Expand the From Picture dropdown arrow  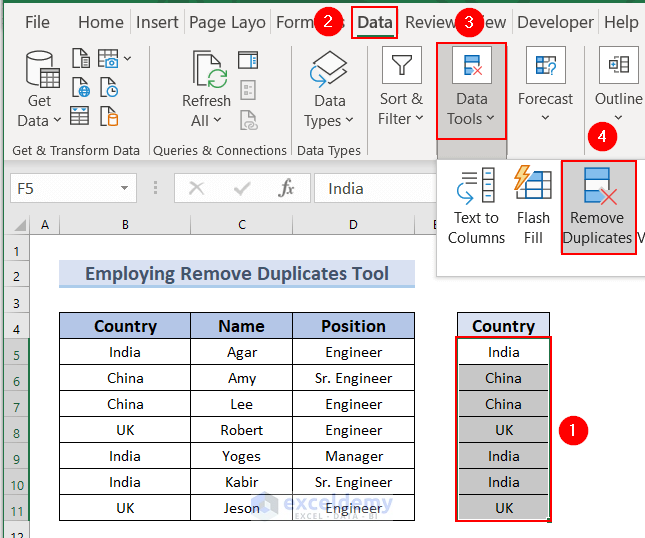tap(128, 58)
